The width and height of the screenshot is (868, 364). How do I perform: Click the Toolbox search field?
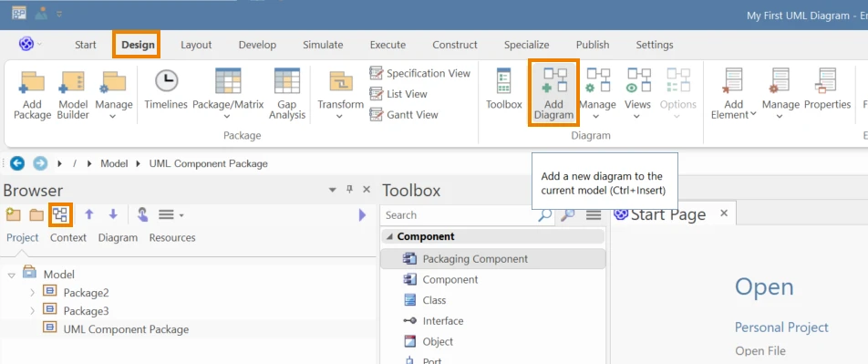coord(460,215)
